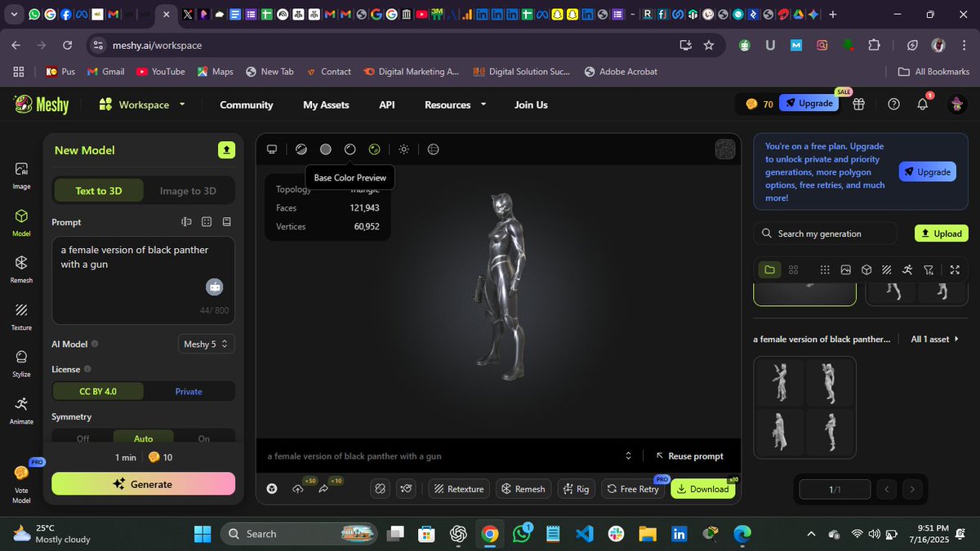Click the AI robot prompt helper icon
The image size is (980, 551).
(214, 287)
